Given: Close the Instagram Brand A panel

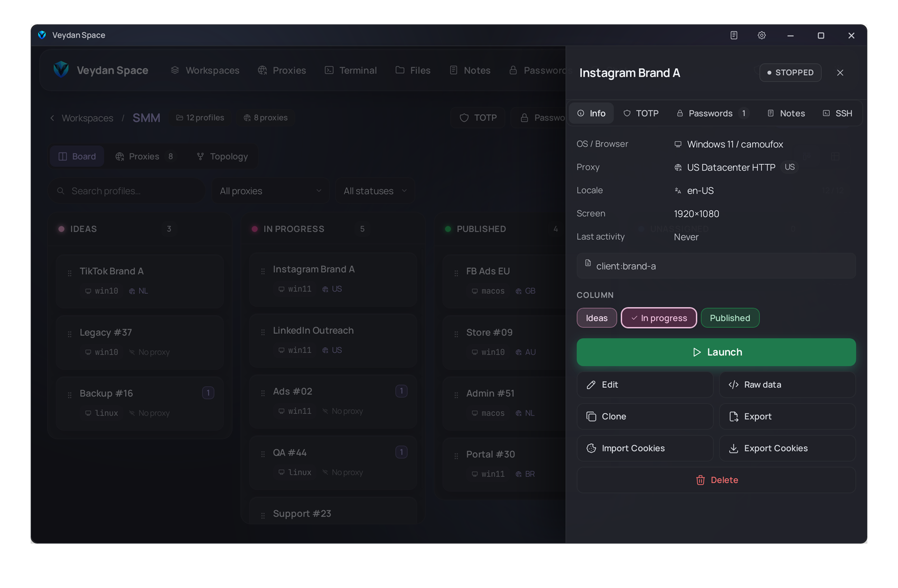Looking at the screenshot, I should tap(840, 73).
